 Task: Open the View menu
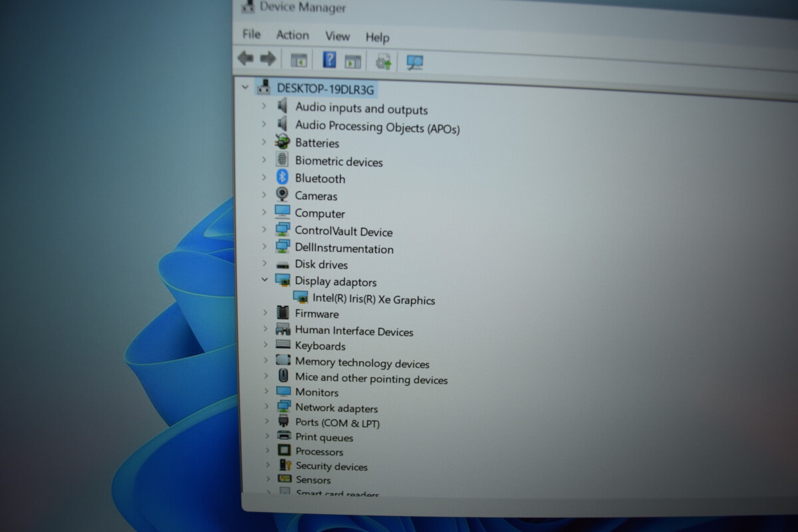[x=337, y=37]
